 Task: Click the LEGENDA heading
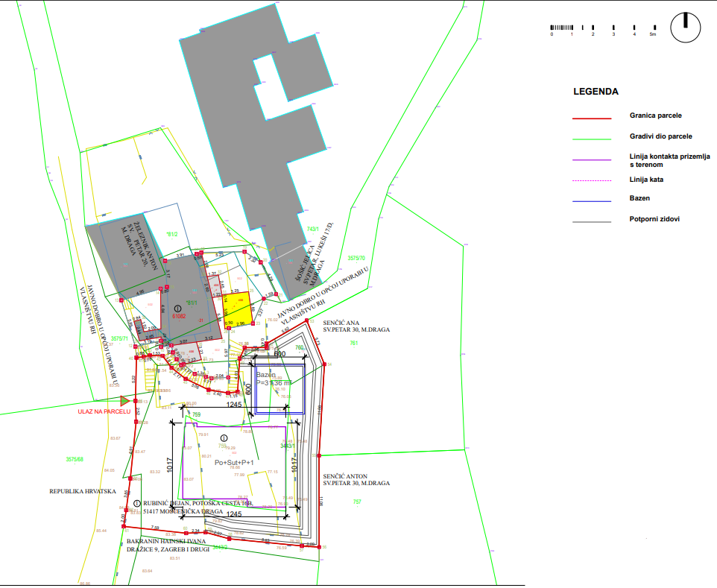click(595, 92)
